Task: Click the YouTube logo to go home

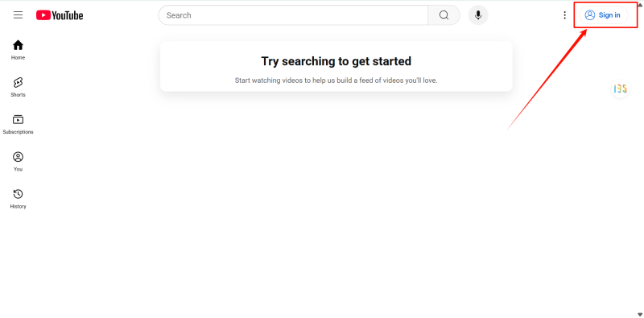Action: (60, 15)
